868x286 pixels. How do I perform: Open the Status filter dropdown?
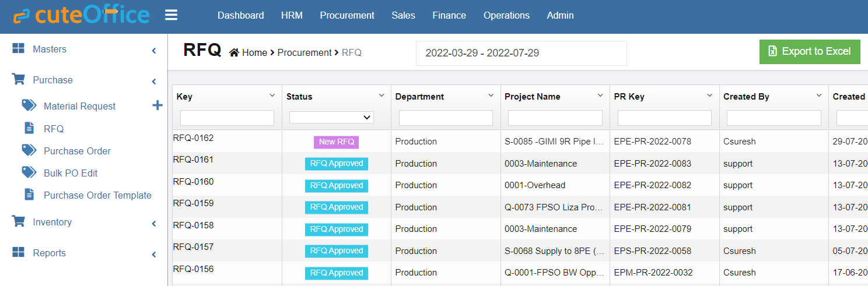[331, 118]
